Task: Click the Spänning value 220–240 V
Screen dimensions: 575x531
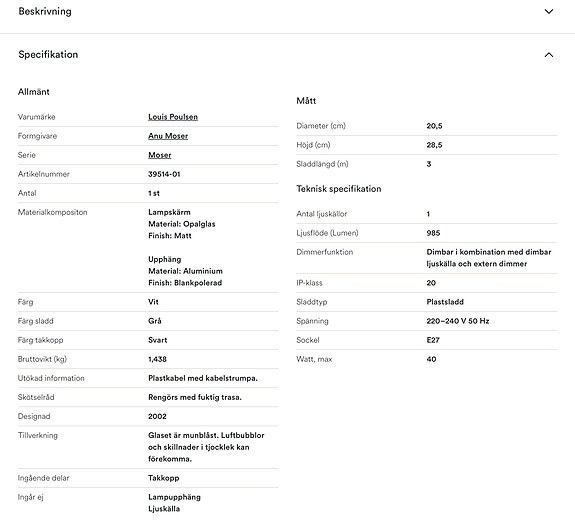Action: [x=458, y=321]
